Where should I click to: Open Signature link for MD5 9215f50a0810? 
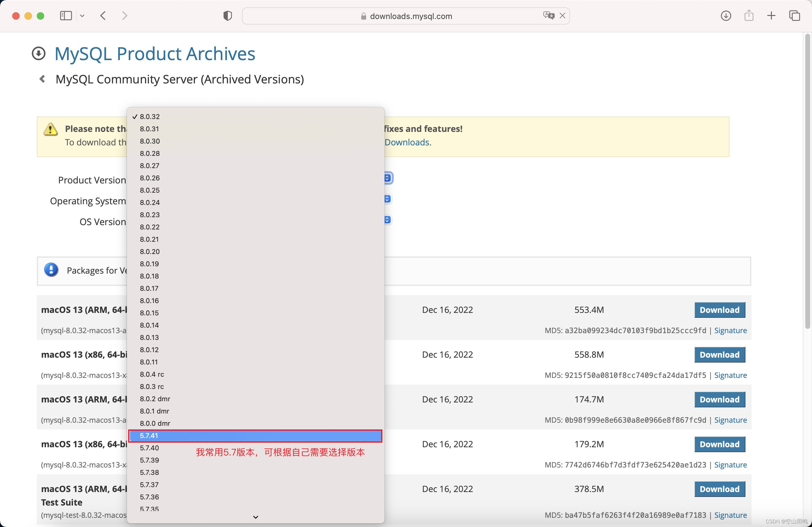coord(730,375)
